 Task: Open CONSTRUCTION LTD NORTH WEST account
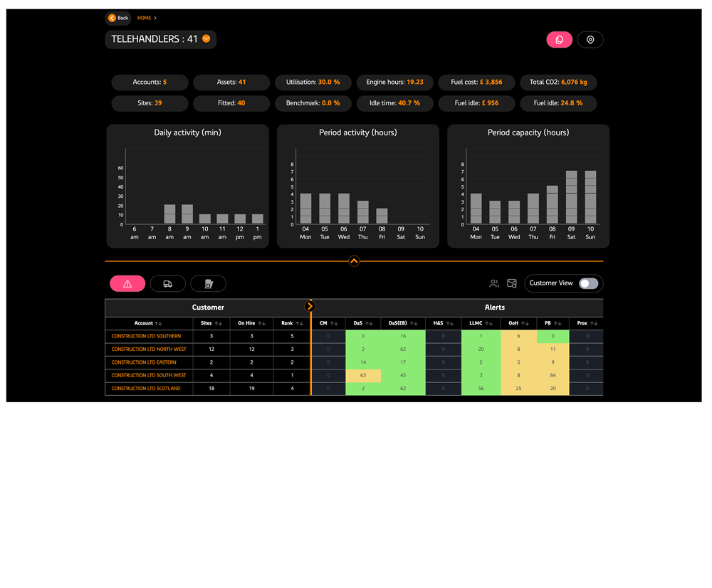coord(149,349)
